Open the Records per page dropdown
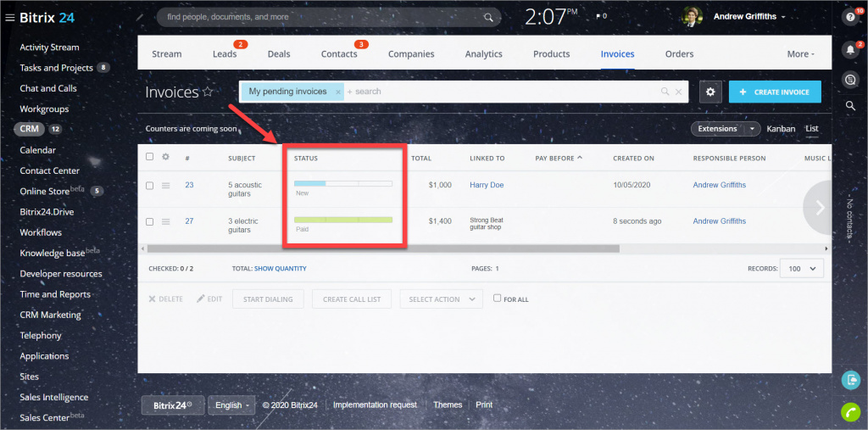The width and height of the screenshot is (868, 430). pos(802,268)
